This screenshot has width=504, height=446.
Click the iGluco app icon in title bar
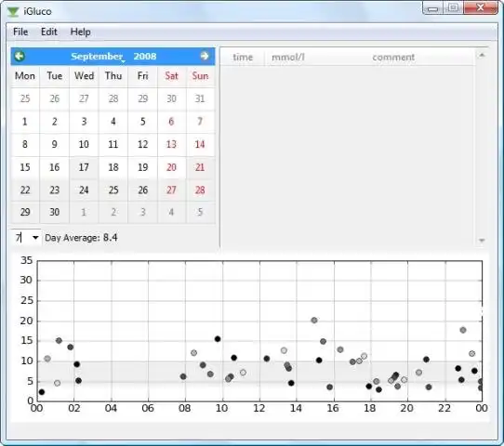click(x=13, y=11)
